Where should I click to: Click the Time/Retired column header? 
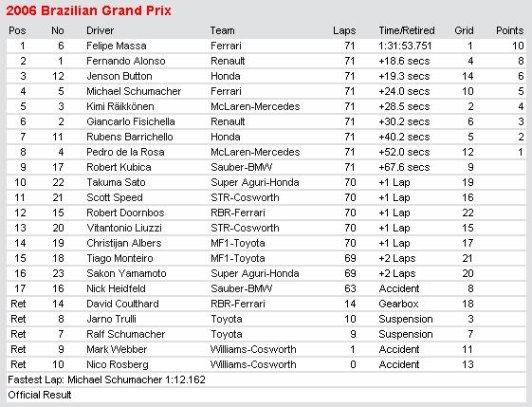[407, 30]
